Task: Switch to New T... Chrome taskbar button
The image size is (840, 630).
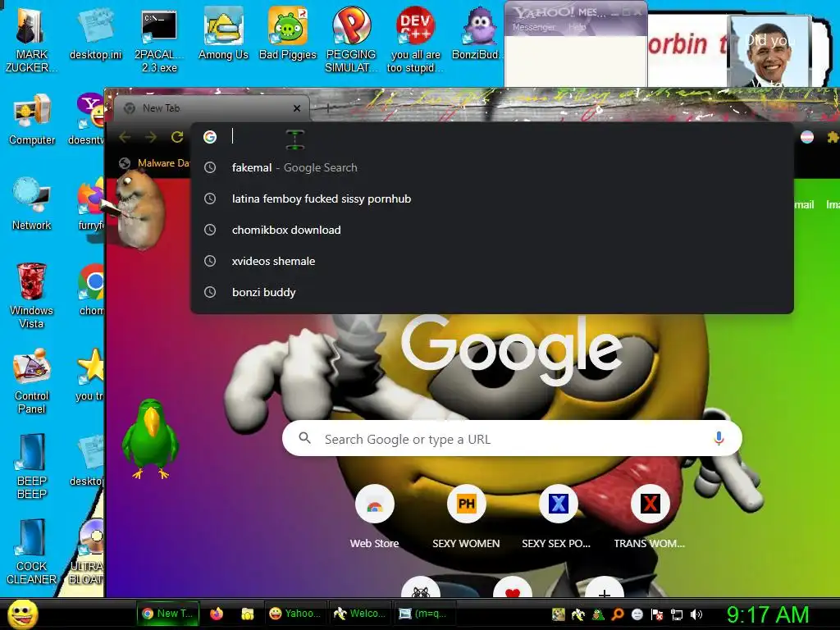Action: (167, 614)
